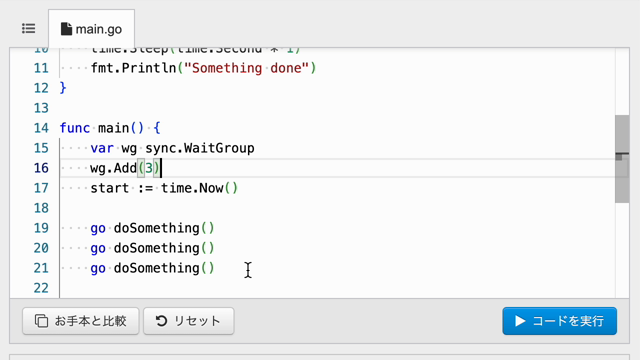The height and width of the screenshot is (360, 640).
Task: Click the リセット button
Action: tap(189, 321)
